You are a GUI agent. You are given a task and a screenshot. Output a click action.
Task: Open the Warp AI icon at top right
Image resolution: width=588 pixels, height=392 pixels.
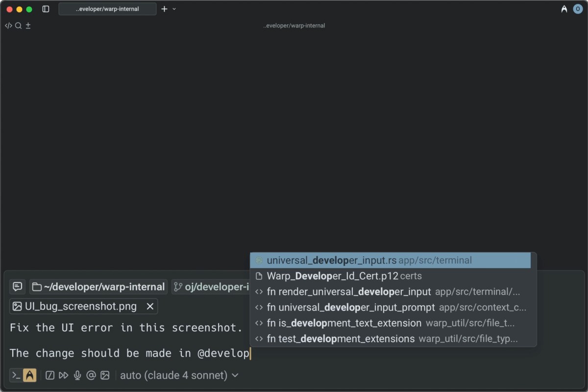(x=564, y=9)
